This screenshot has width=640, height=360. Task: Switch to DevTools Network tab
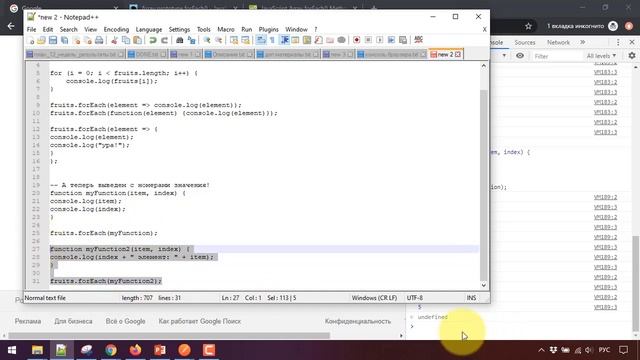pos(558,42)
